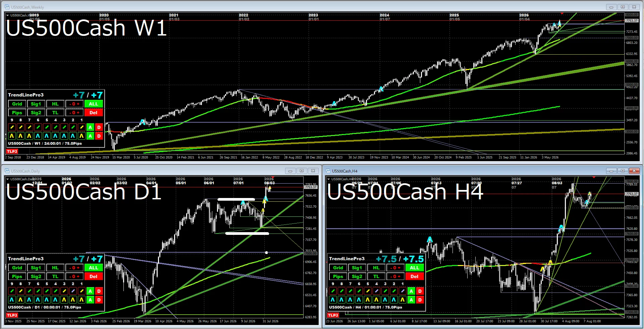Click signal row D button in W1 panel
Image resolution: width=644 pixels, height=329 pixels.
coord(99,136)
